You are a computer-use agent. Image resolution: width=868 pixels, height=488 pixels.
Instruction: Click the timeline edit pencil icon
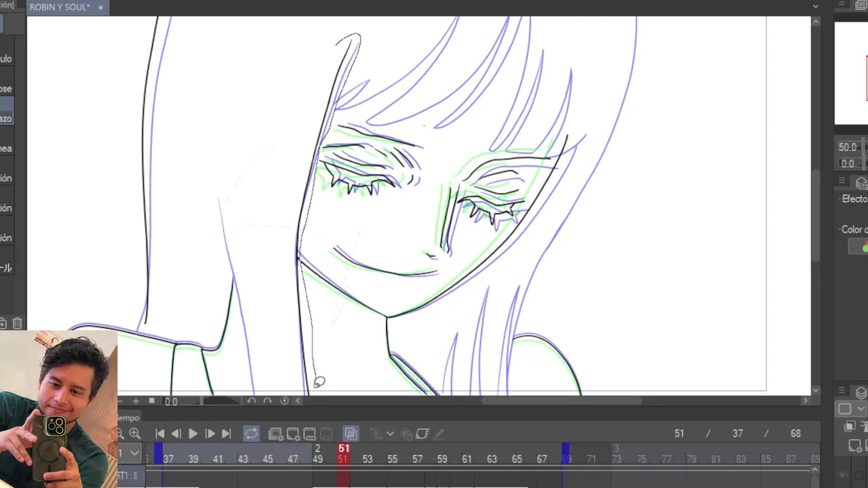click(439, 434)
